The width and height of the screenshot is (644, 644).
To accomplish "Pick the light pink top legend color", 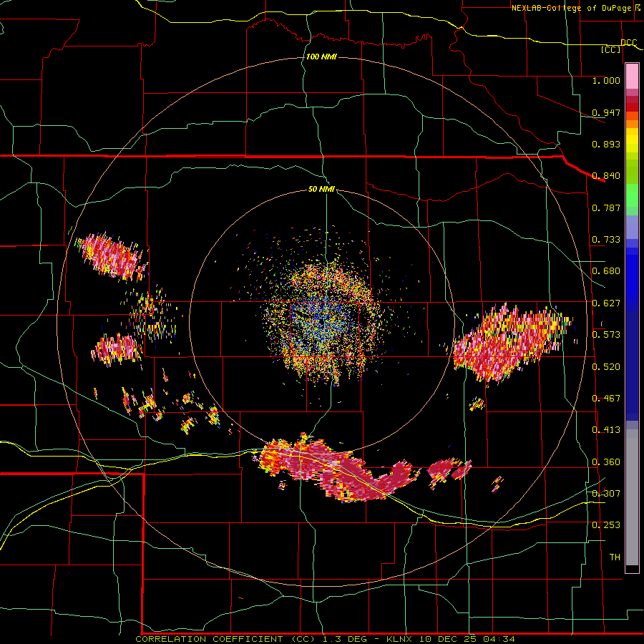I will [632, 76].
